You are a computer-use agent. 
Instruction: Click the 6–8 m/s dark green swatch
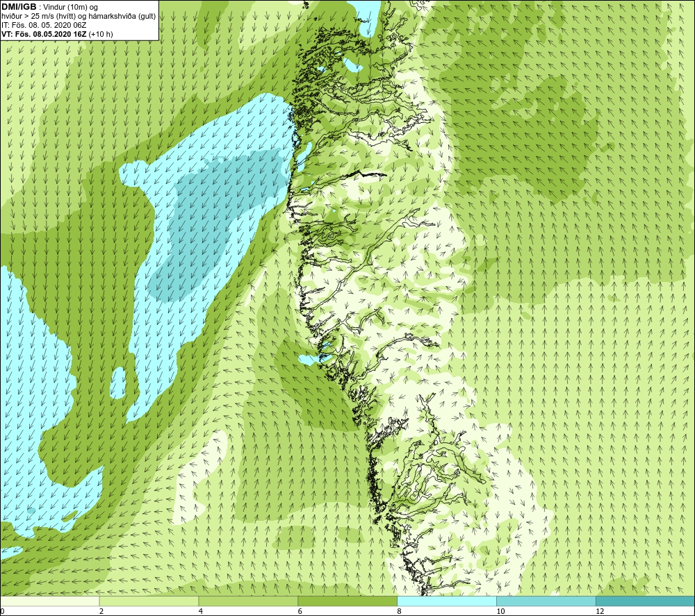[347, 601]
